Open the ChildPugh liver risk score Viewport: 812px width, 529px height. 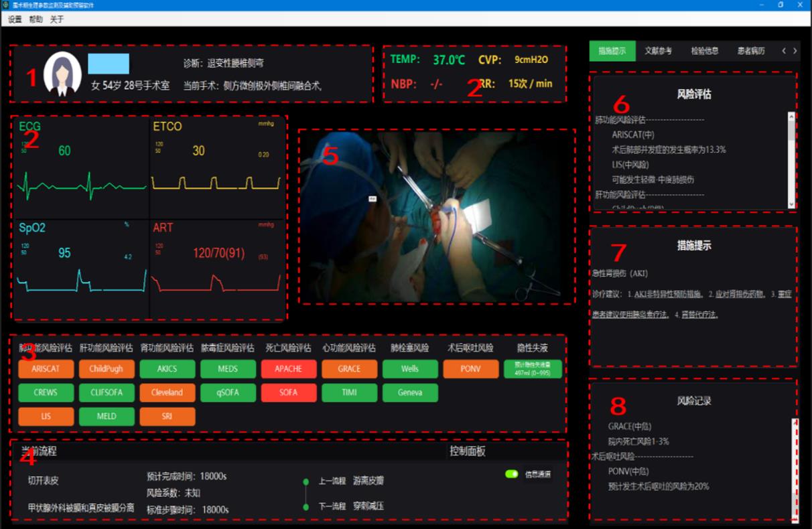point(107,369)
